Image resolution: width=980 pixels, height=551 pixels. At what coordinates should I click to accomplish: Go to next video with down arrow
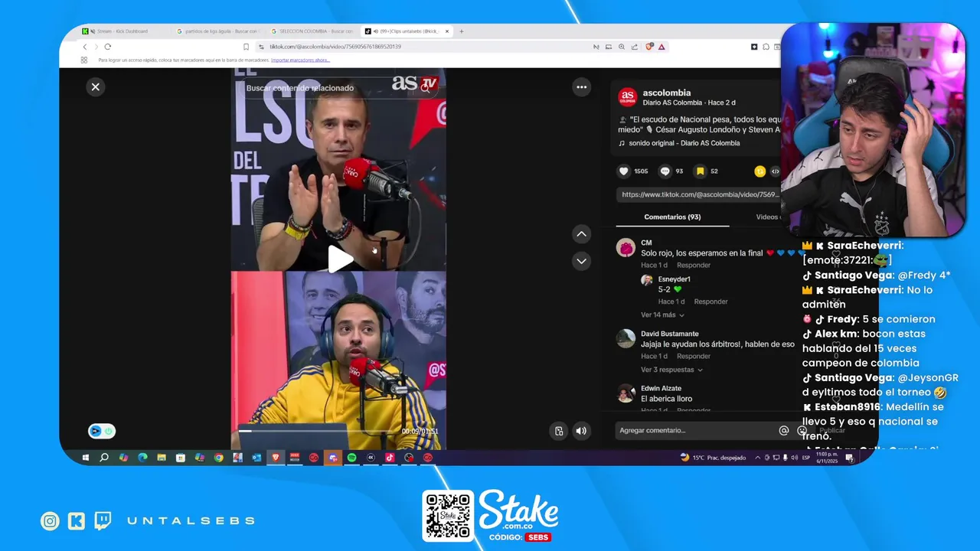click(x=581, y=261)
